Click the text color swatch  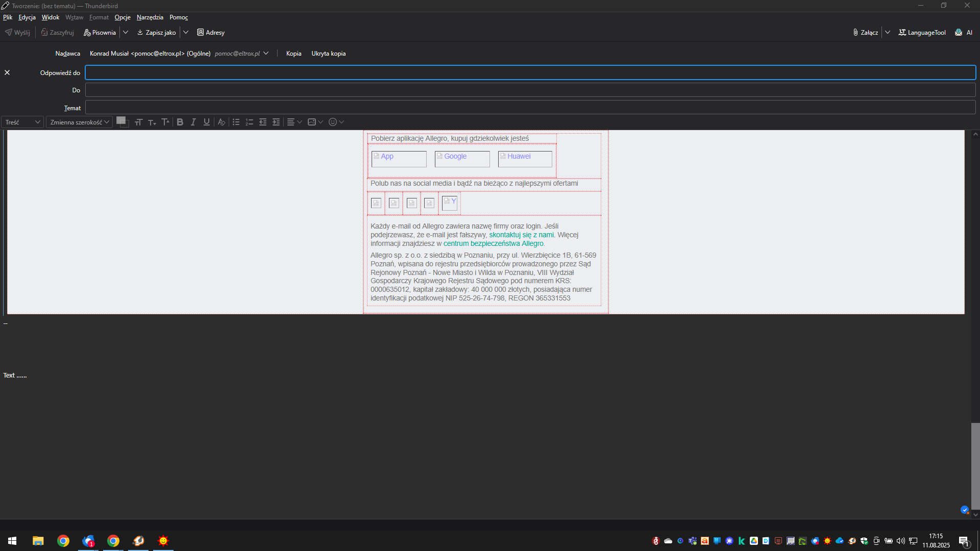pyautogui.click(x=120, y=120)
